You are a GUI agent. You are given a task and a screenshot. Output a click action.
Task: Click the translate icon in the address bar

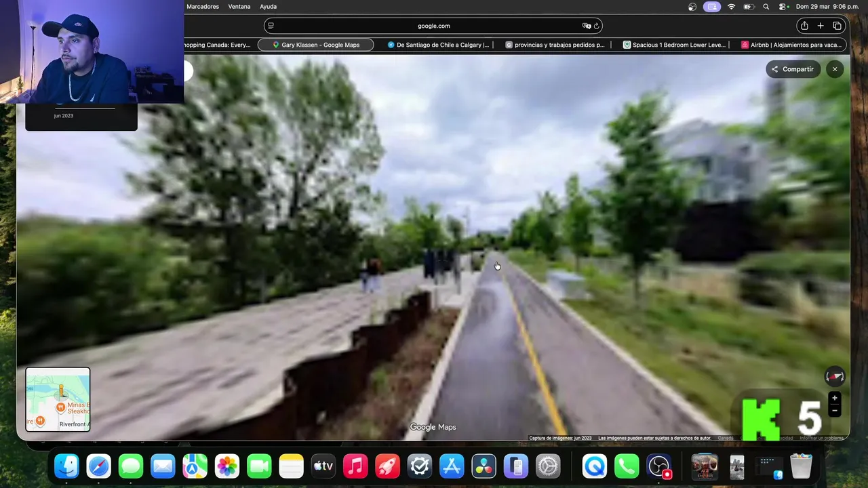click(x=587, y=26)
